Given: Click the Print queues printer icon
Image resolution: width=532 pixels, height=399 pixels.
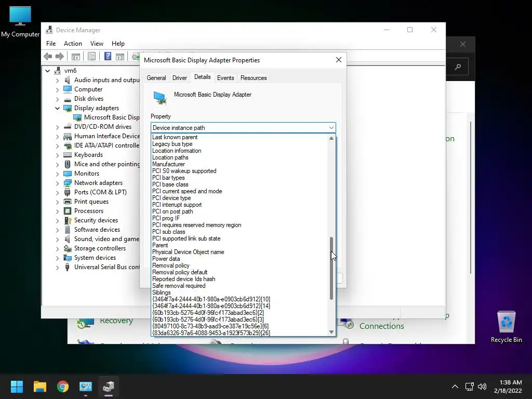Looking at the screenshot, I should [68, 202].
